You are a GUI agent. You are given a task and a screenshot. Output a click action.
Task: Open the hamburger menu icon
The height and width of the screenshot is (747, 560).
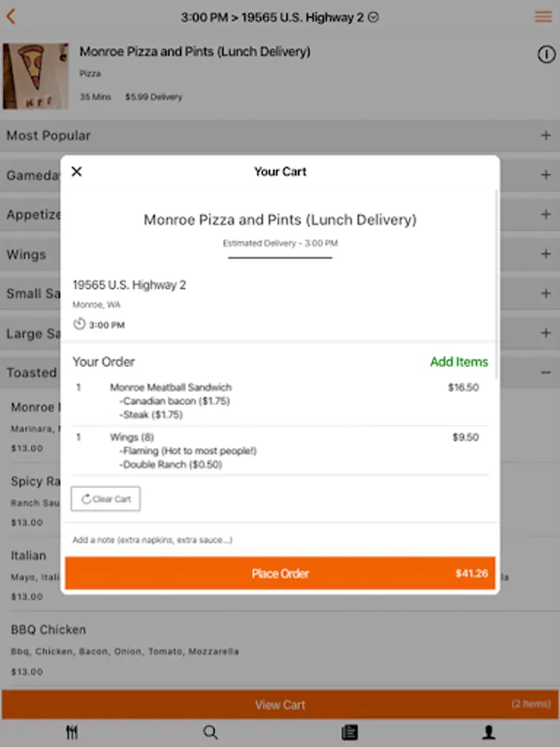pos(543,17)
